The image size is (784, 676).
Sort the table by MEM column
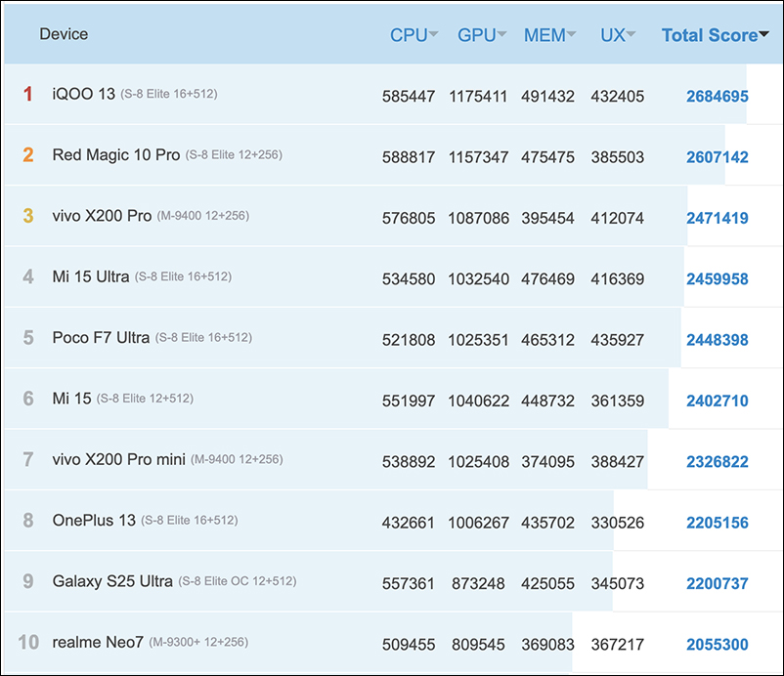pyautogui.click(x=549, y=35)
